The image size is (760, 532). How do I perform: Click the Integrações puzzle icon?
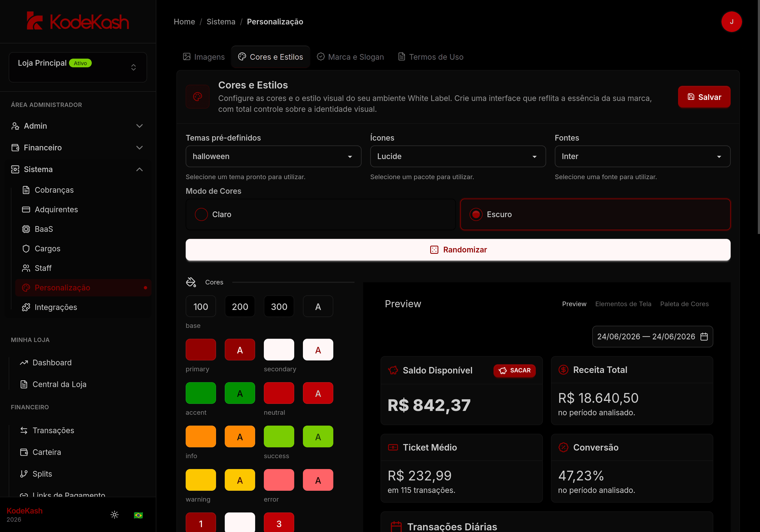pyautogui.click(x=26, y=307)
